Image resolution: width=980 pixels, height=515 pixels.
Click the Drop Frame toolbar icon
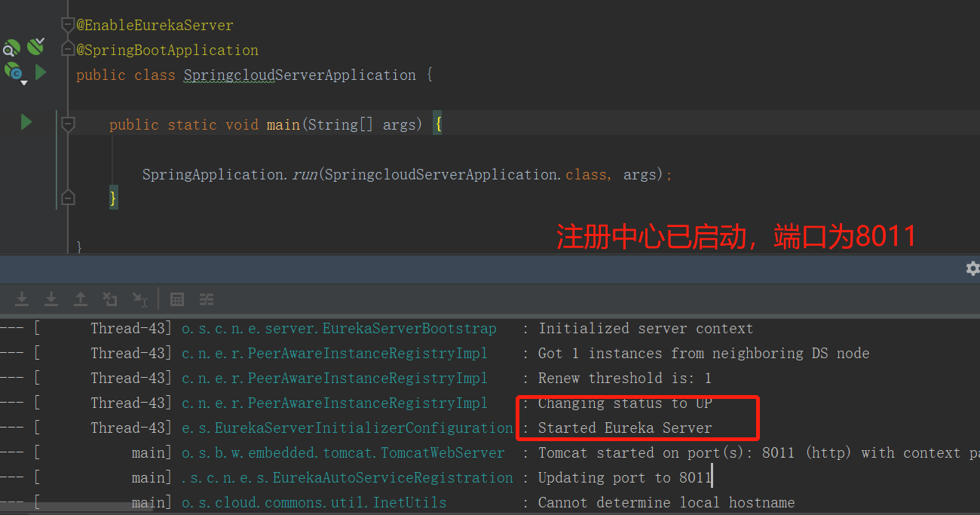click(110, 299)
